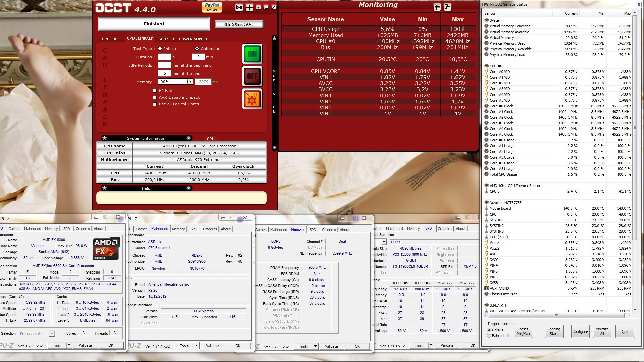Open Graphics tab in CPU-Z SPD window
This screenshot has width=644, height=362.
point(444,229)
